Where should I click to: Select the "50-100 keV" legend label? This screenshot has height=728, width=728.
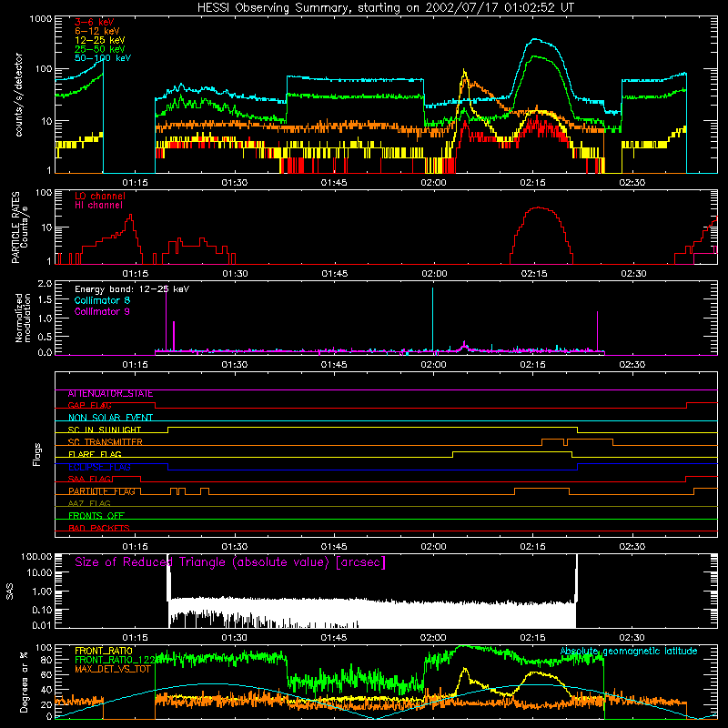103,58
